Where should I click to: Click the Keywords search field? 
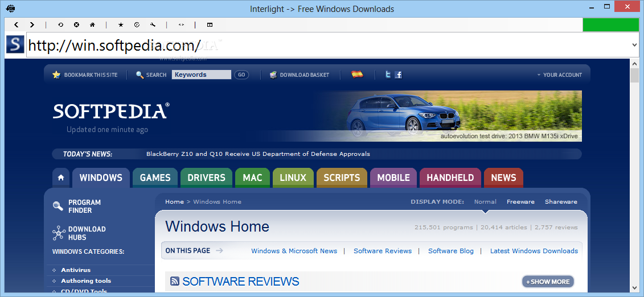pos(201,75)
